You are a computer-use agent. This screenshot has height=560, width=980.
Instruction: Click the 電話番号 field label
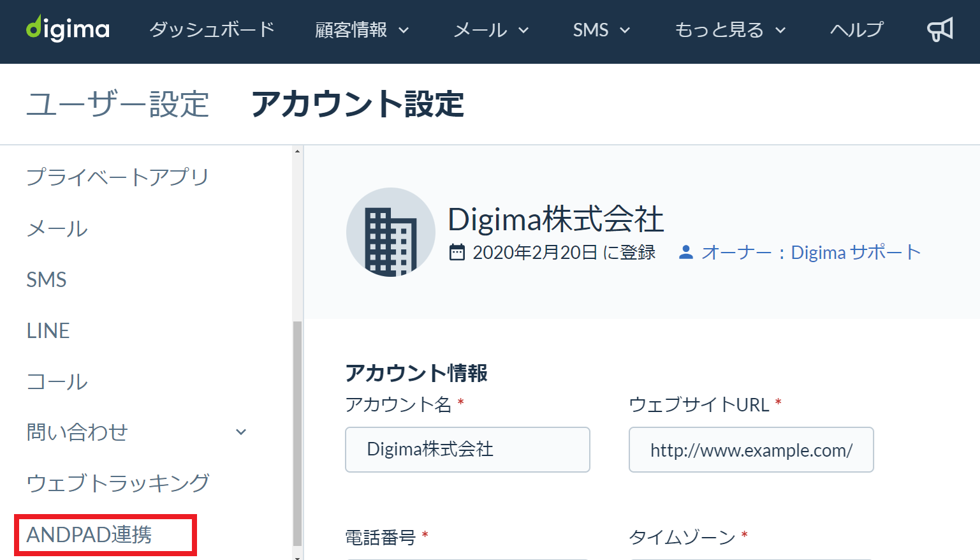pyautogui.click(x=380, y=538)
